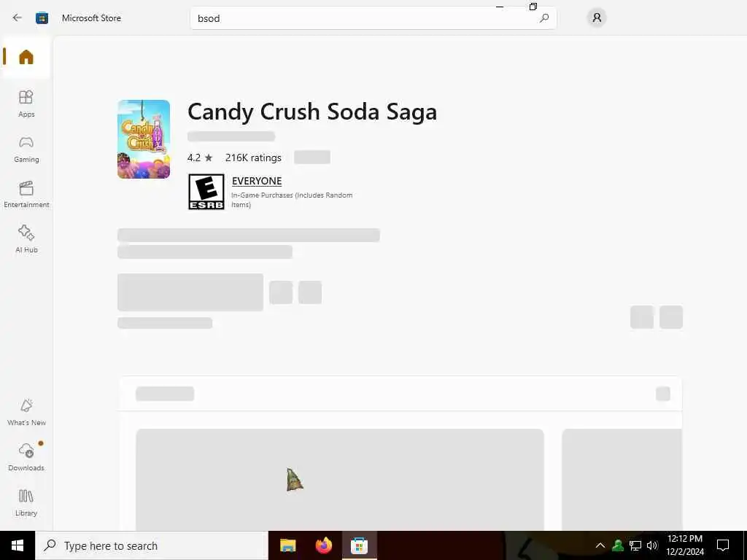Go back with the back arrow
The height and width of the screenshot is (560, 747).
tap(18, 17)
